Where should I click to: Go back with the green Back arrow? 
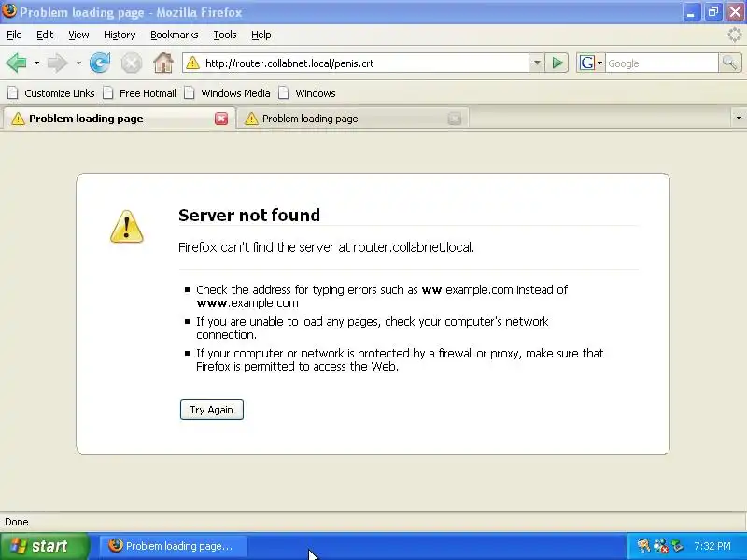(17, 63)
